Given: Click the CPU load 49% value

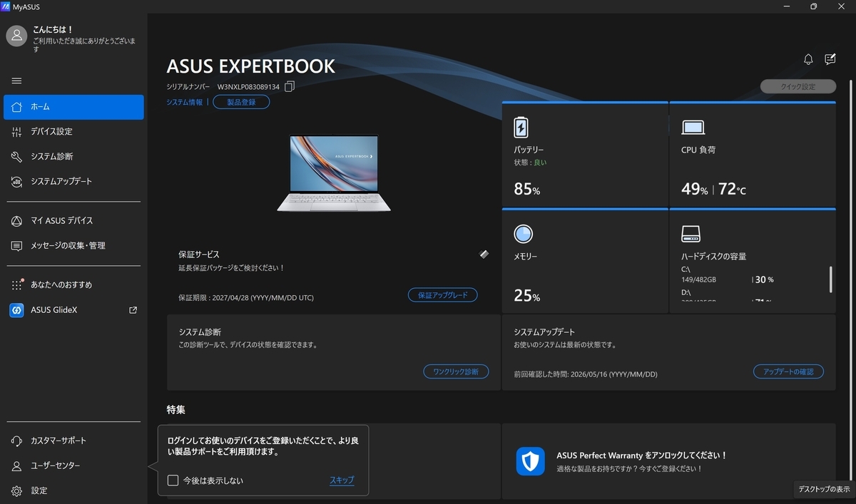Looking at the screenshot, I should (x=695, y=190).
